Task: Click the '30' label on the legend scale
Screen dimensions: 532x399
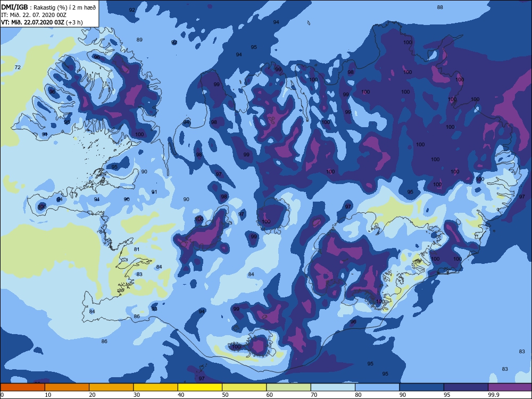Action: pos(137,395)
